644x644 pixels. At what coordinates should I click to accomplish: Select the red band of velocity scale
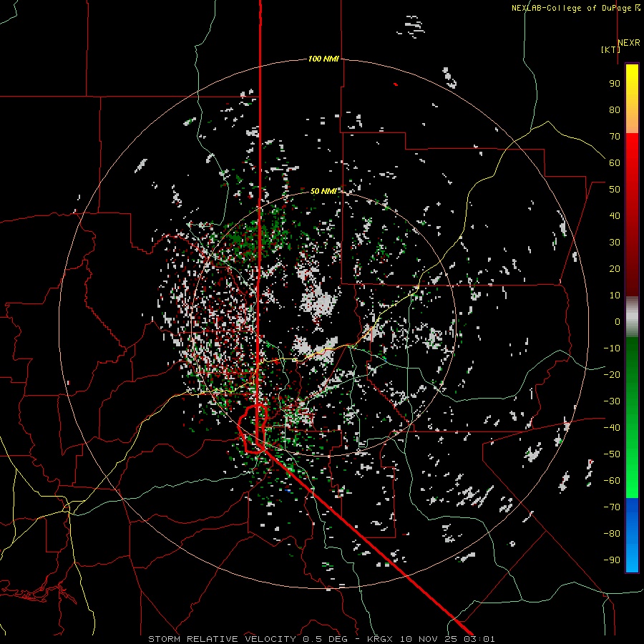click(632, 215)
